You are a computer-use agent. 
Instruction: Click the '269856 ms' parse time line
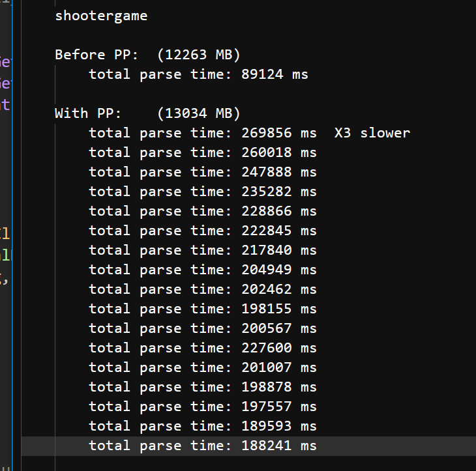pyautogui.click(x=203, y=133)
